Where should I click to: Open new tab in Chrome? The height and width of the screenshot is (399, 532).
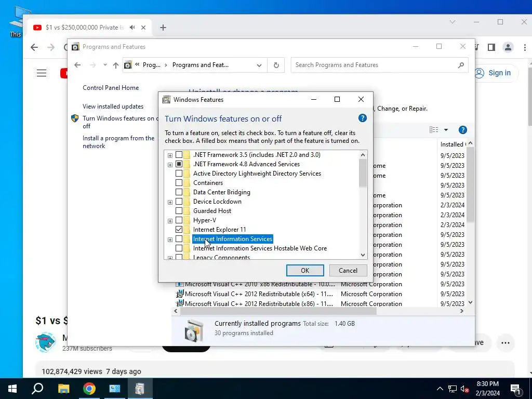point(163,28)
